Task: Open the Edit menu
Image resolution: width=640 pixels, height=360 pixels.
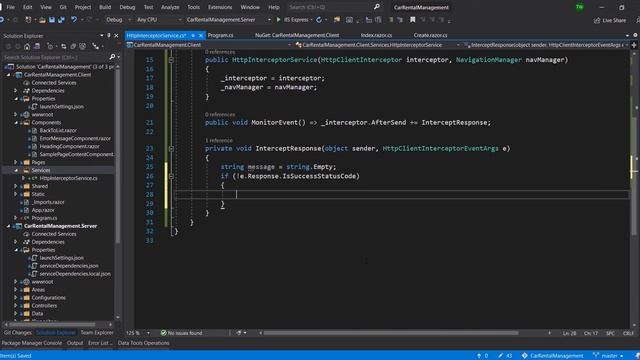Action: coord(27,7)
